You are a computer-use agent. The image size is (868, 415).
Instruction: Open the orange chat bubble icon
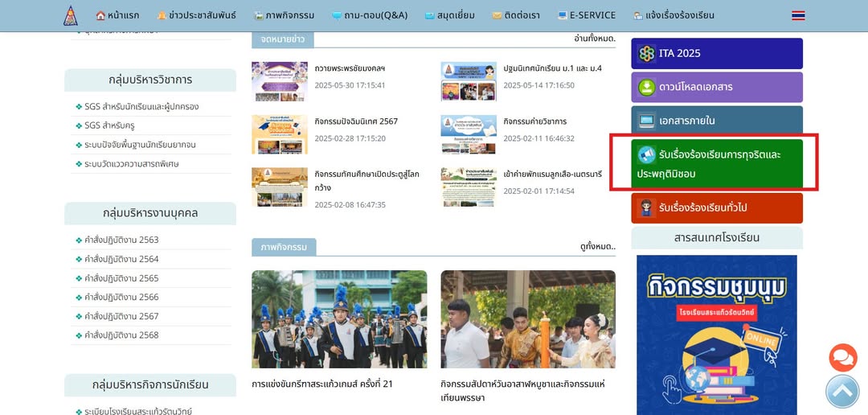tap(842, 358)
